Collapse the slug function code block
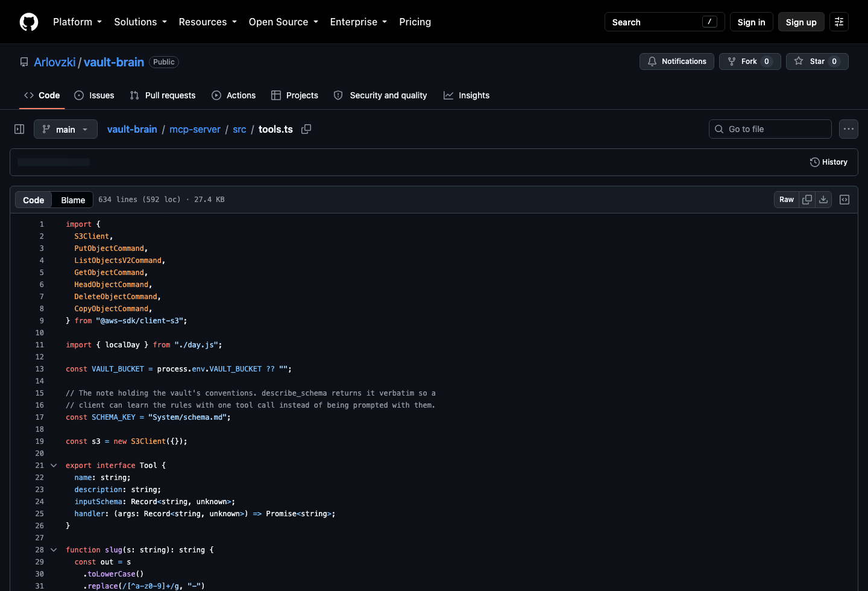The height and width of the screenshot is (591, 868). click(x=54, y=550)
